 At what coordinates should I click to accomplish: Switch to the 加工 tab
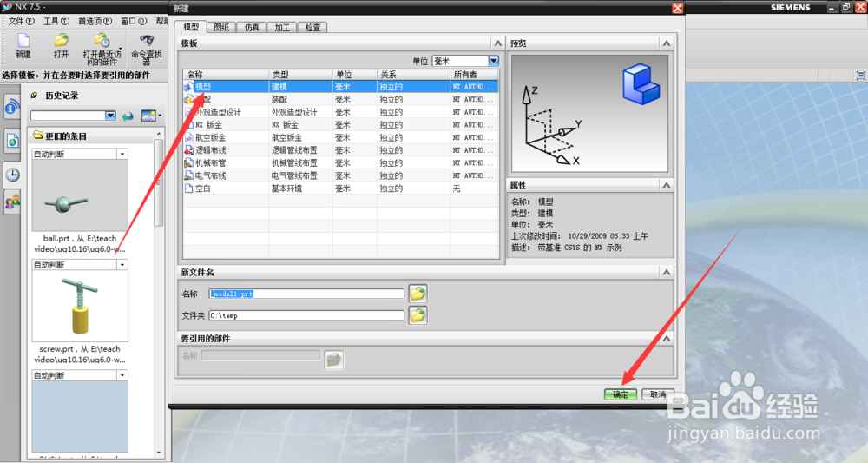282,27
